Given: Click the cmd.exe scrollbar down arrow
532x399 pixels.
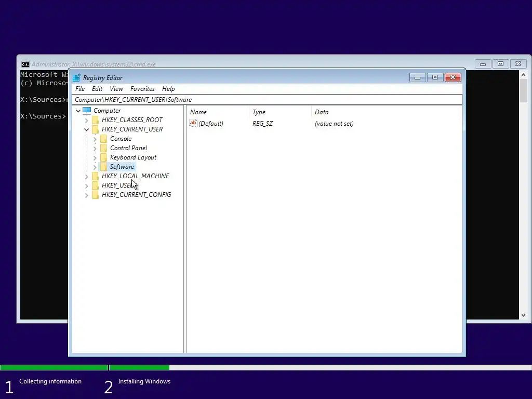Looking at the screenshot, I should click(523, 315).
